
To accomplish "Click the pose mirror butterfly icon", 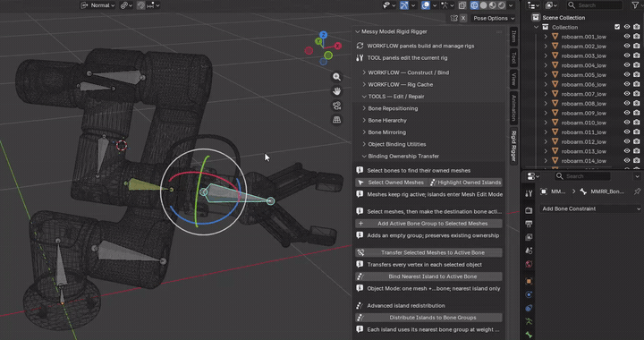I will (x=453, y=18).
